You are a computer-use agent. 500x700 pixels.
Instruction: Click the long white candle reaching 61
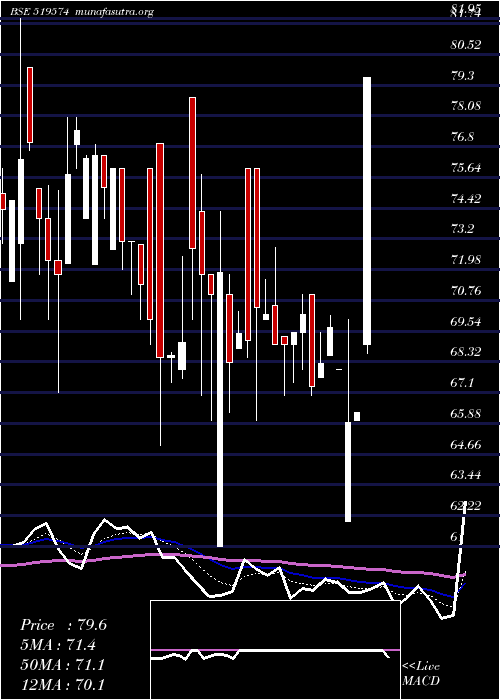click(220, 409)
